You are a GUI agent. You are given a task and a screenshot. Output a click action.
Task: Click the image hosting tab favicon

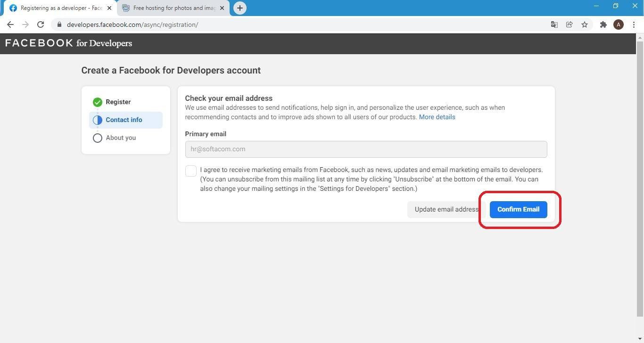pos(125,8)
